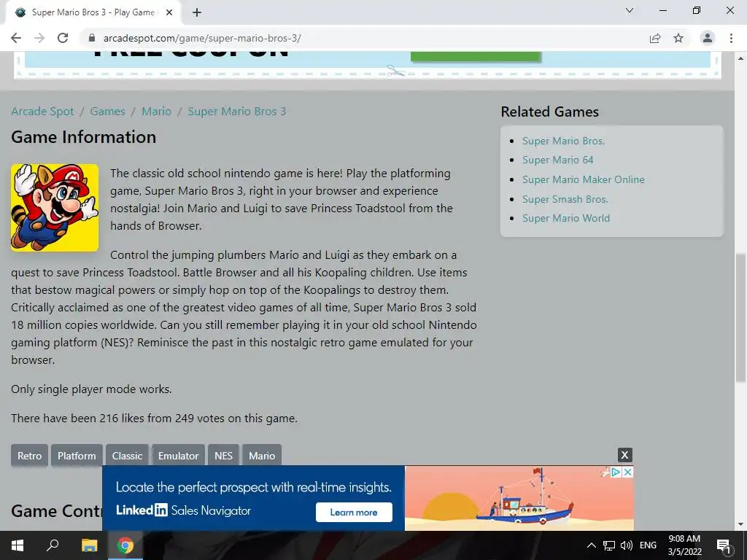747x560 pixels.
Task: Open Windows taskbar search
Action: tap(53, 545)
